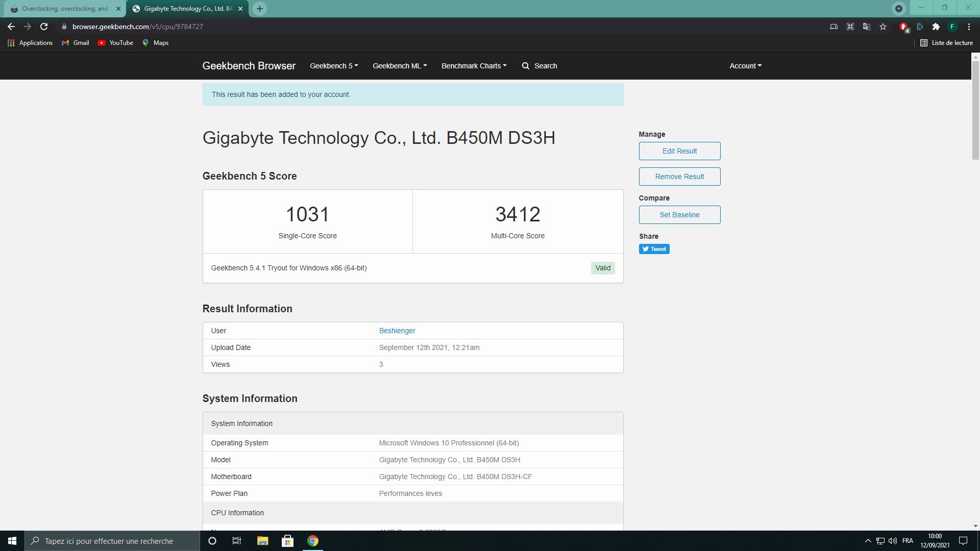This screenshot has width=980, height=551.
Task: Select the Gigabyte Technology Co. tab
Action: pos(188,9)
